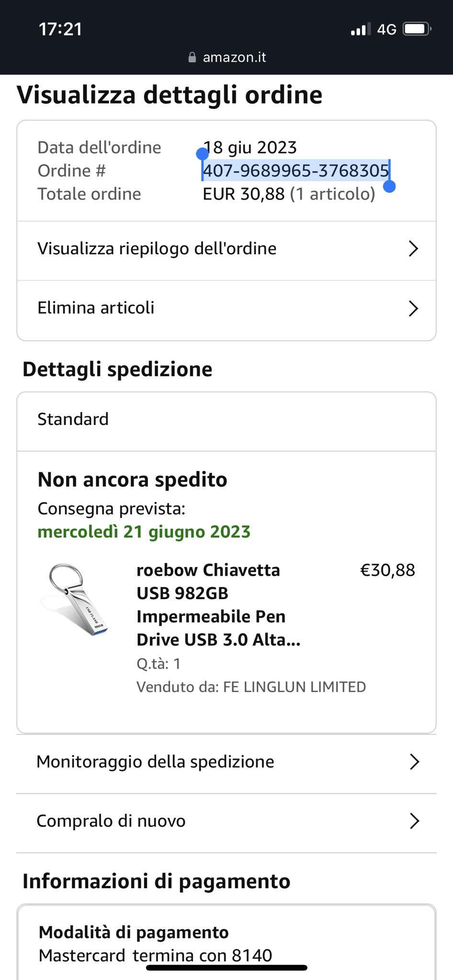The image size is (453, 980).
Task: Tap the highlighted order number 407-9689965-3768305
Action: (x=296, y=171)
